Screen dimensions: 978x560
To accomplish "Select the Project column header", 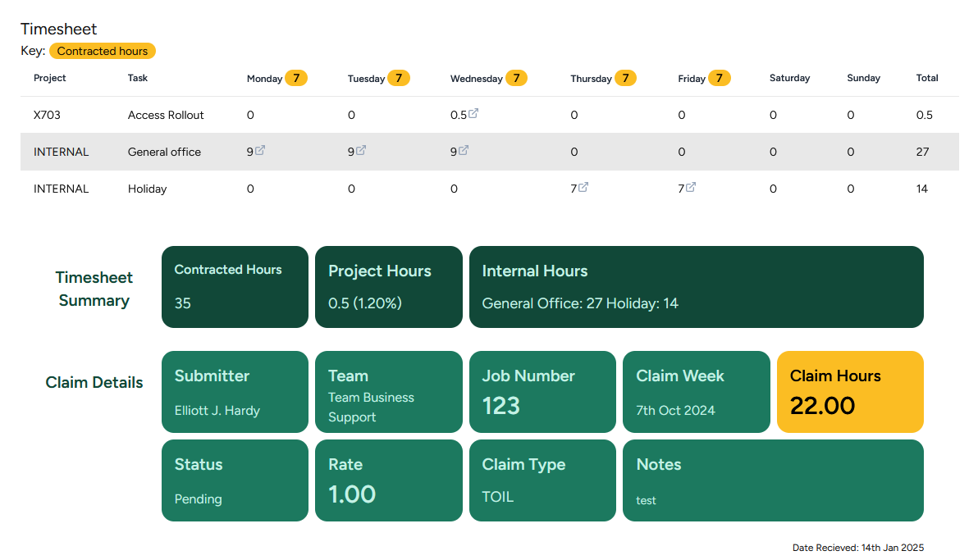I will [50, 78].
